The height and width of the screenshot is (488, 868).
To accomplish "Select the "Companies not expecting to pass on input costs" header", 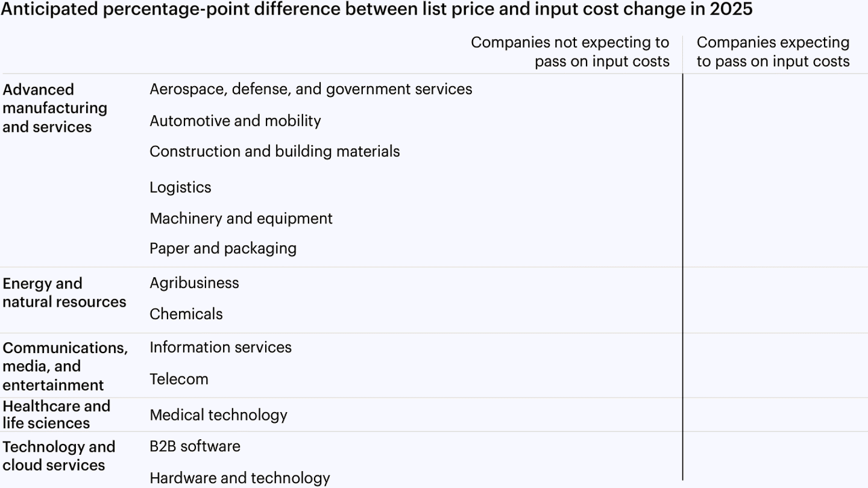I will point(570,52).
